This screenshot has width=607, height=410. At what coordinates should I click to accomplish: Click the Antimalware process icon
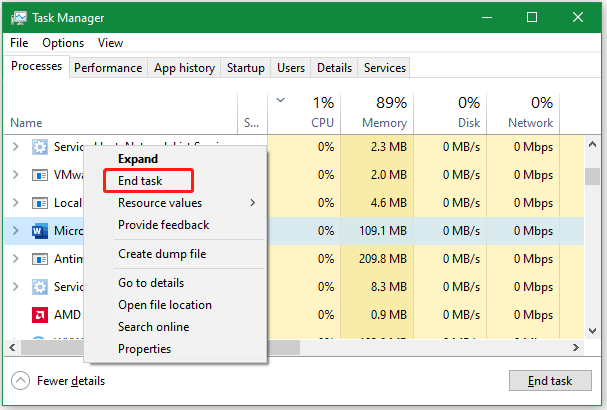[x=39, y=259]
